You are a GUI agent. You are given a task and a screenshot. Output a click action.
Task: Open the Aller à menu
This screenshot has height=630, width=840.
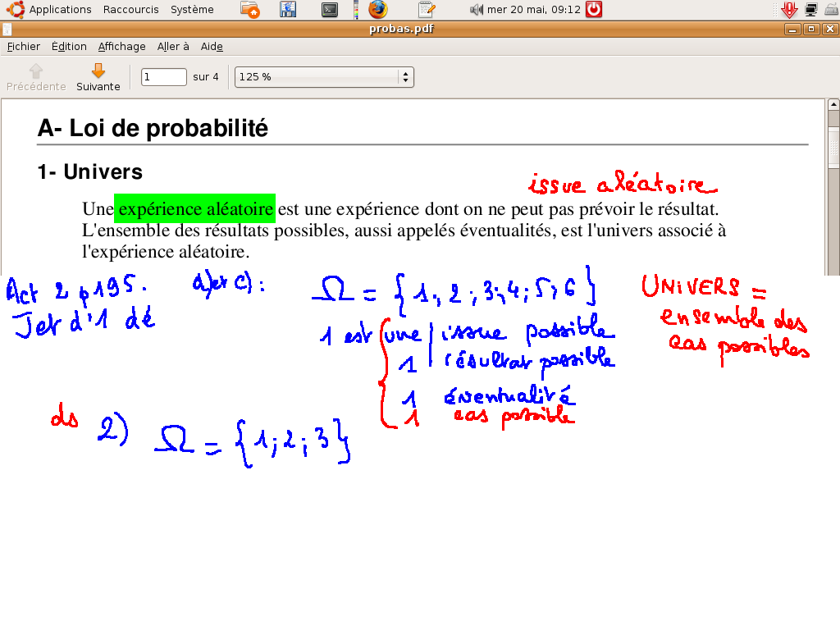(173, 47)
